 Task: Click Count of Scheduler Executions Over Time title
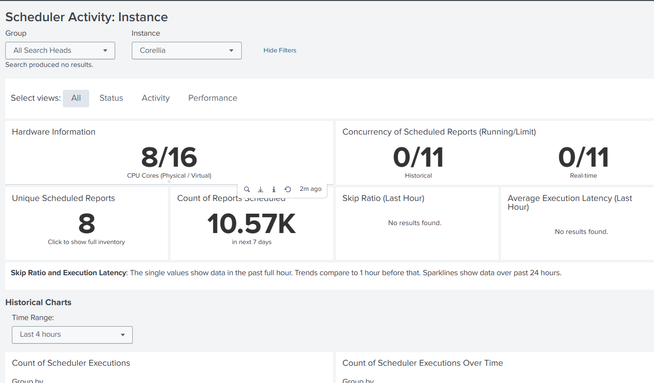point(423,363)
